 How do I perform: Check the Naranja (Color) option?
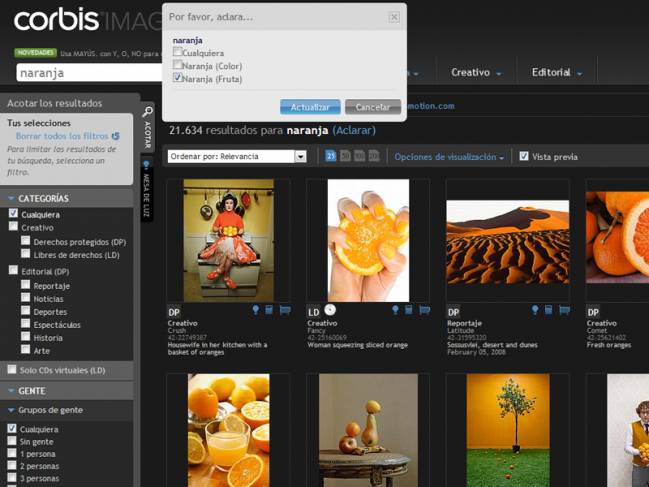coord(178,65)
